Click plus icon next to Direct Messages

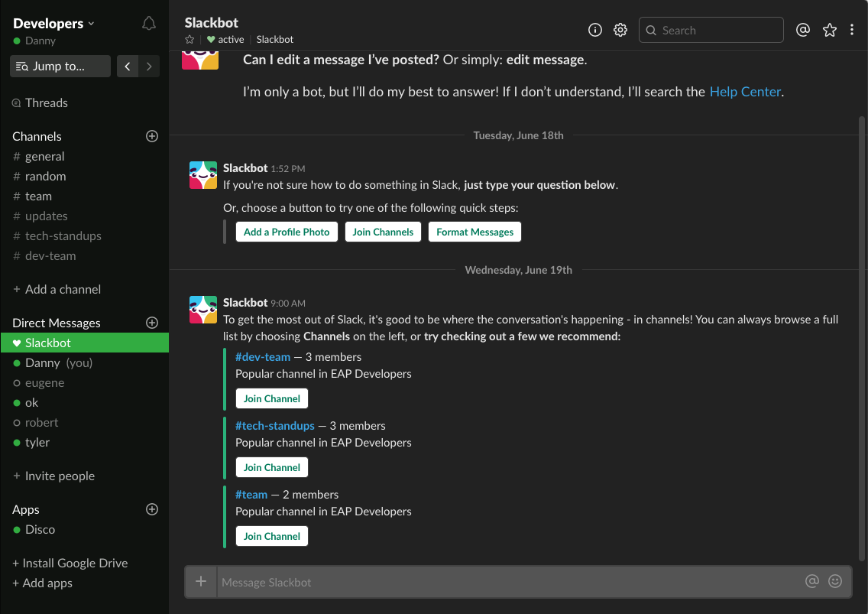tap(152, 323)
